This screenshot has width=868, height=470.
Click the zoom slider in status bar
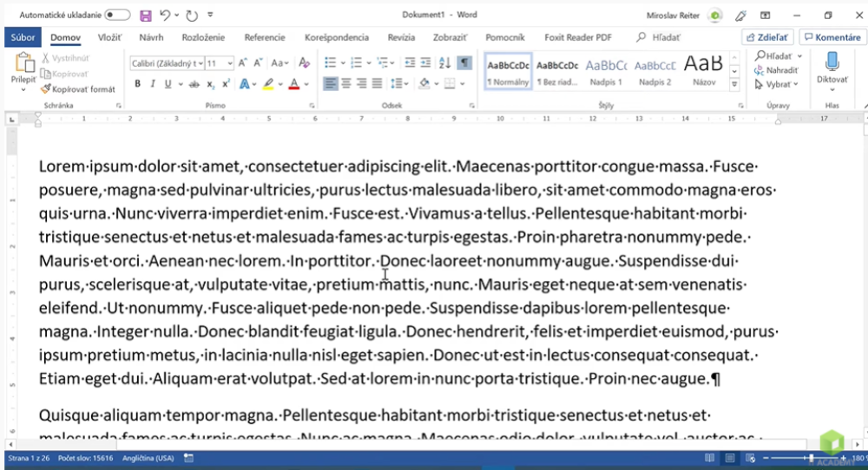(811, 458)
